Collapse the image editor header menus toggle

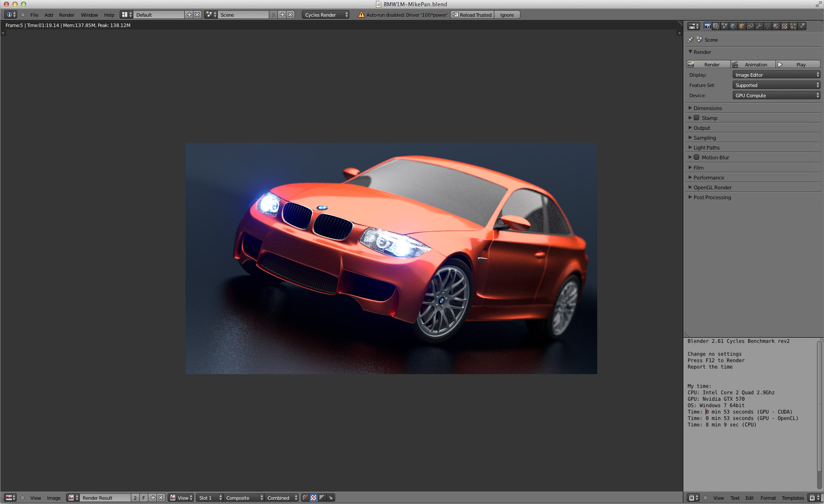click(x=22, y=498)
